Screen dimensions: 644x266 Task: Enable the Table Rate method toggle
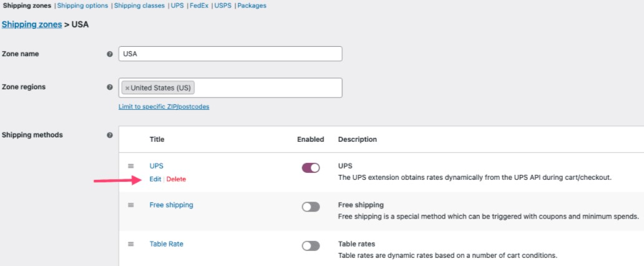(x=310, y=246)
